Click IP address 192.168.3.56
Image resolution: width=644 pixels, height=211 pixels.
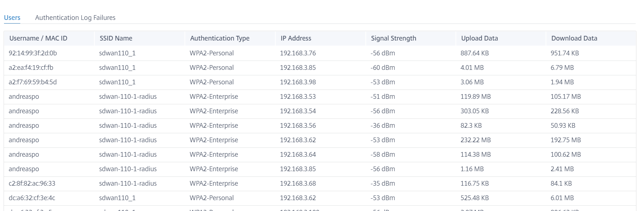tap(298, 126)
